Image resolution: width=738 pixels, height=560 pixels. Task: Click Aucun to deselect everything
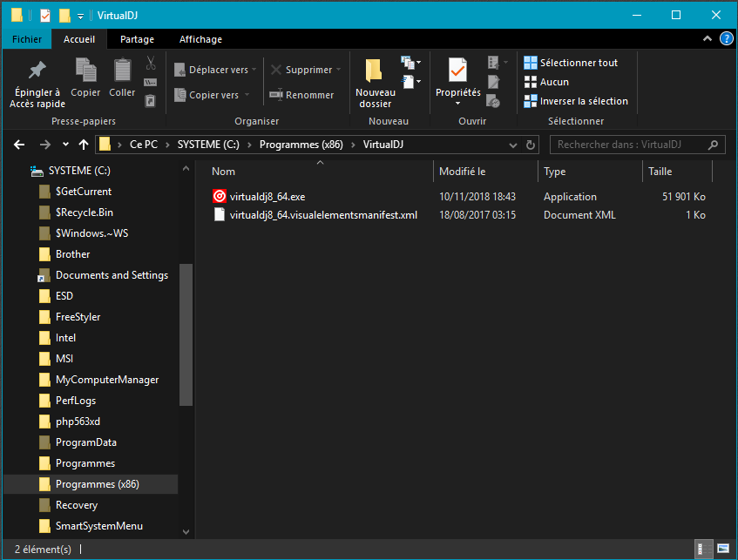click(x=547, y=82)
